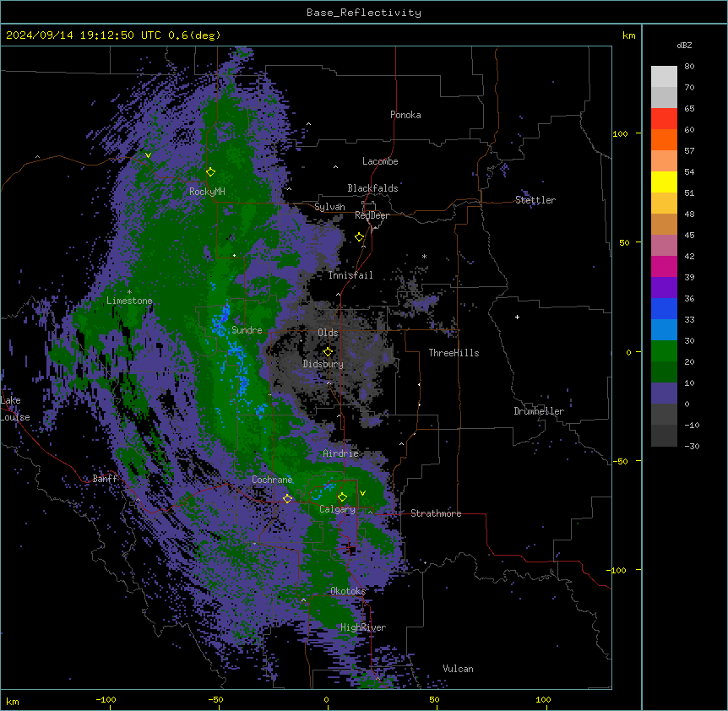
Task: Click the bright green 20-30 dBZ legend swatch
Action: [664, 351]
